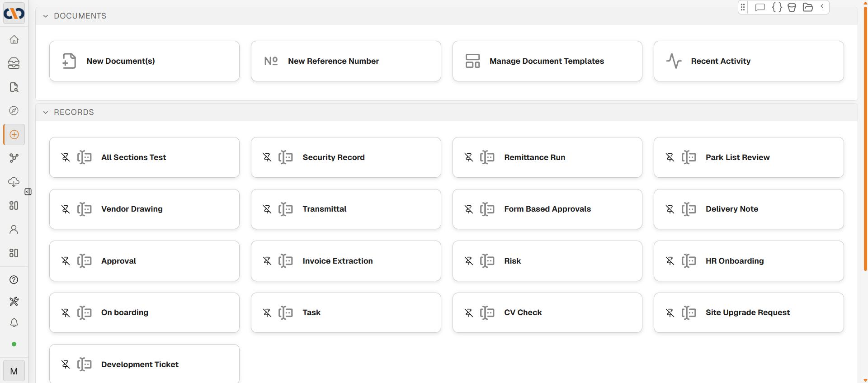Click the cloud upload icon in sidebar
Viewport: 868px width, 383px height.
[14, 182]
